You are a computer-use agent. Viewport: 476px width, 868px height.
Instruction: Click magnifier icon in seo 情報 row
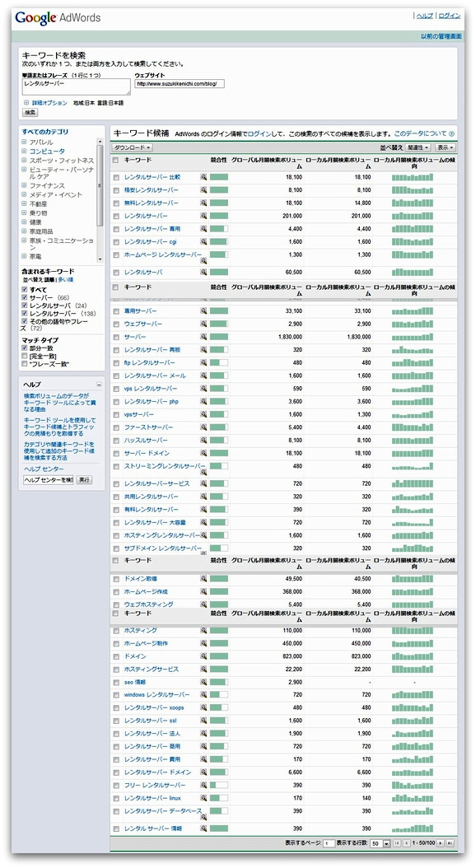pyautogui.click(x=203, y=682)
